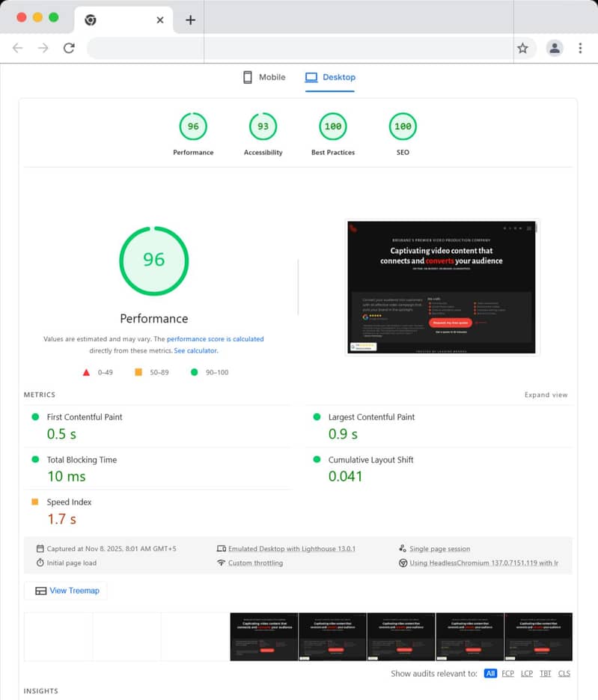
Task: Click the browser back arrow
Action: tap(17, 48)
